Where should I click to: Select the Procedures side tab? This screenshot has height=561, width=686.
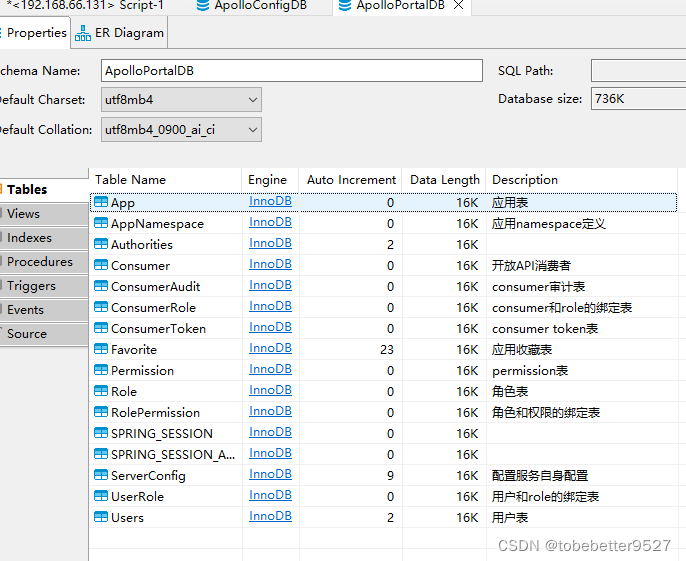click(44, 262)
